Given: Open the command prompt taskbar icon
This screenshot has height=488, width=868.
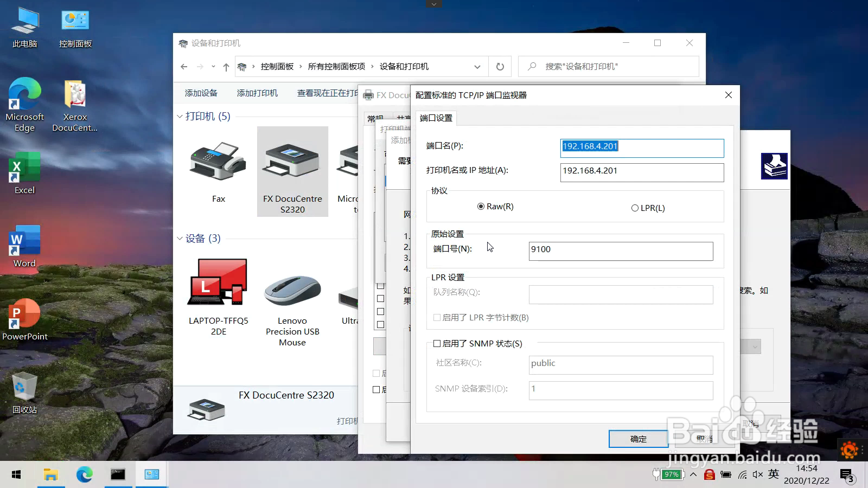Looking at the screenshot, I should (x=118, y=474).
